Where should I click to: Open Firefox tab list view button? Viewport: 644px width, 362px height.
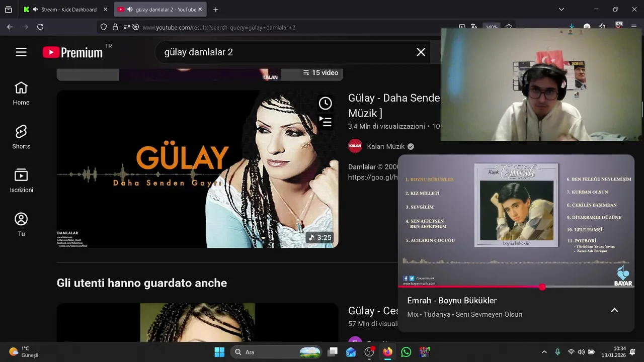pyautogui.click(x=9, y=10)
